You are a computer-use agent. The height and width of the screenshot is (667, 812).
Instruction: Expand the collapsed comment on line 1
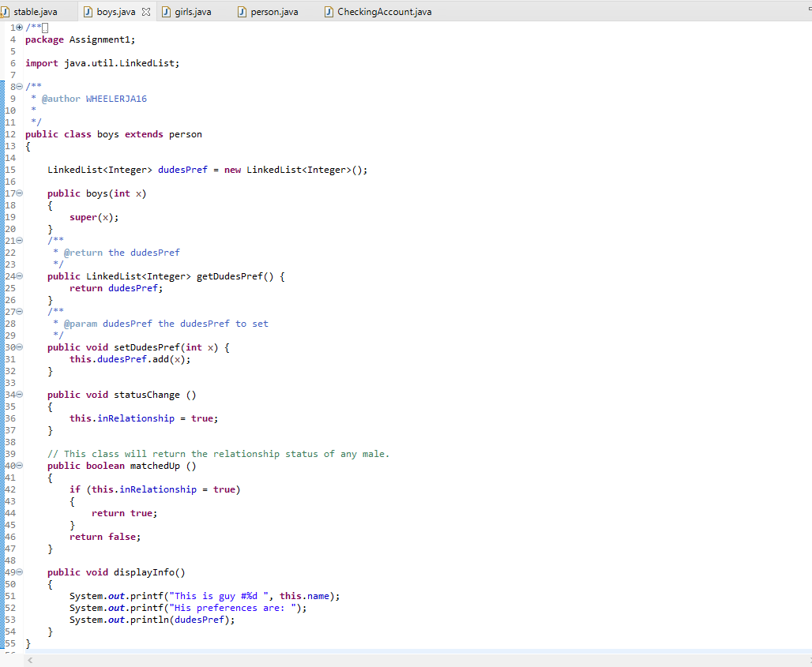(x=17, y=27)
